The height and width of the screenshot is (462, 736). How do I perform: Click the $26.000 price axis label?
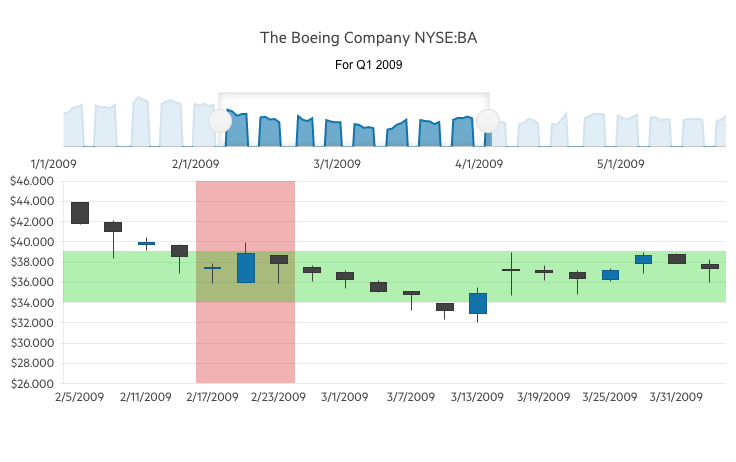point(30,383)
